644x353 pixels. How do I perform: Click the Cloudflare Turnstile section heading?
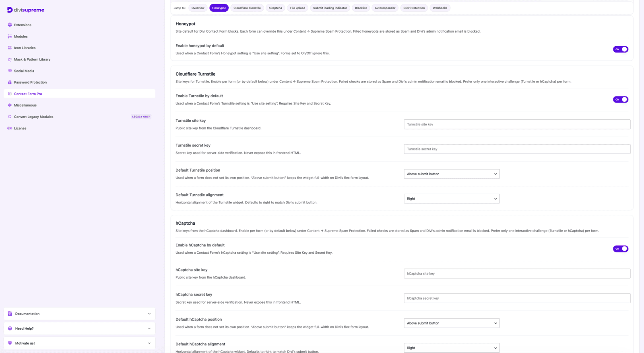point(195,74)
